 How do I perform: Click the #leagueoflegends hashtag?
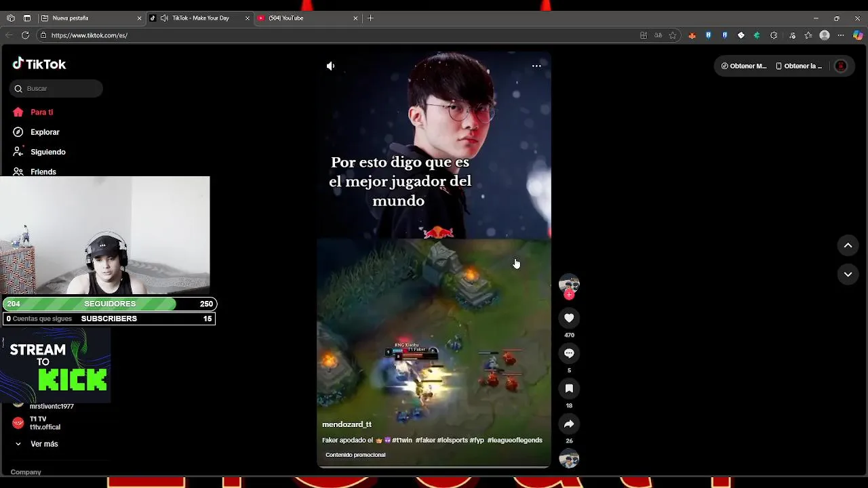pyautogui.click(x=515, y=440)
